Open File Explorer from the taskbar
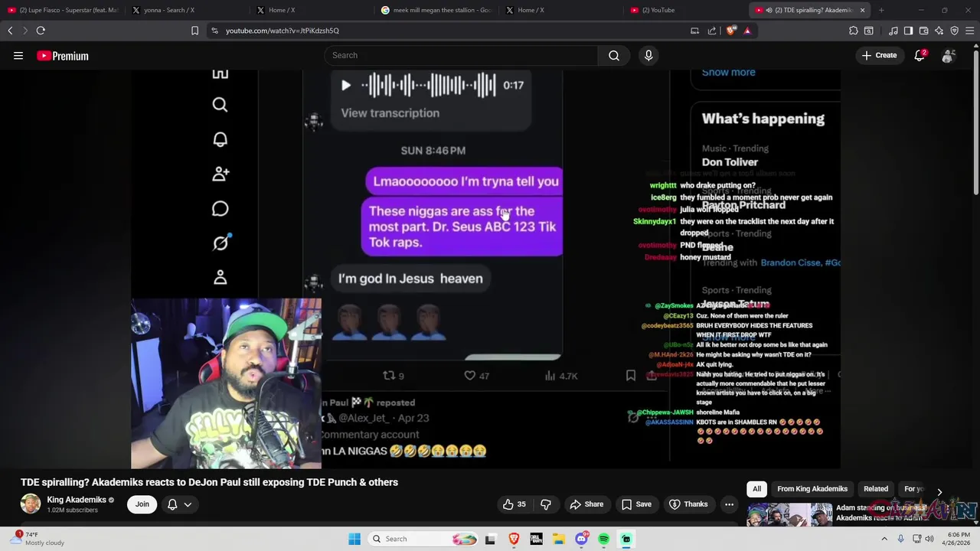Screen dimensions: 980x551 (x=558, y=539)
